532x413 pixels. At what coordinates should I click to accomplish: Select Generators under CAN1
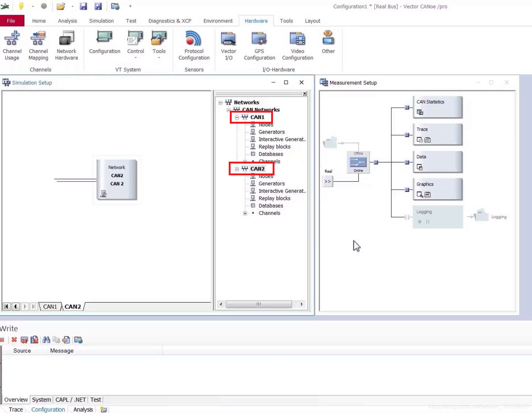click(272, 132)
